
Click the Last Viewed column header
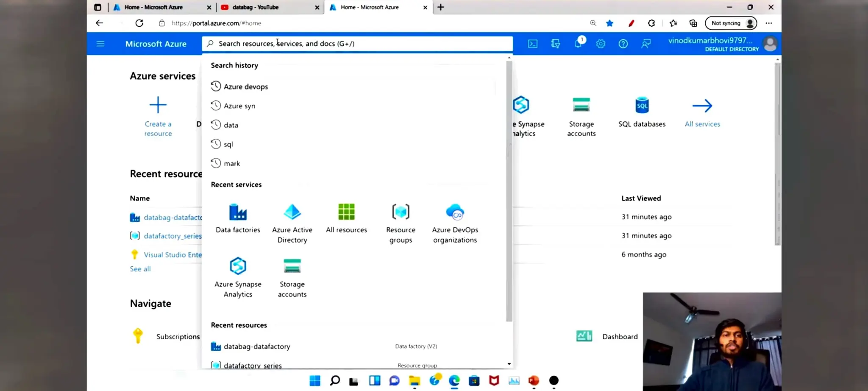point(641,198)
